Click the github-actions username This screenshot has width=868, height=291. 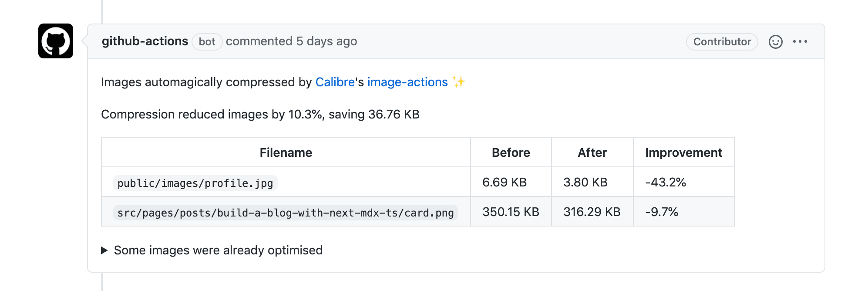pyautogui.click(x=145, y=41)
